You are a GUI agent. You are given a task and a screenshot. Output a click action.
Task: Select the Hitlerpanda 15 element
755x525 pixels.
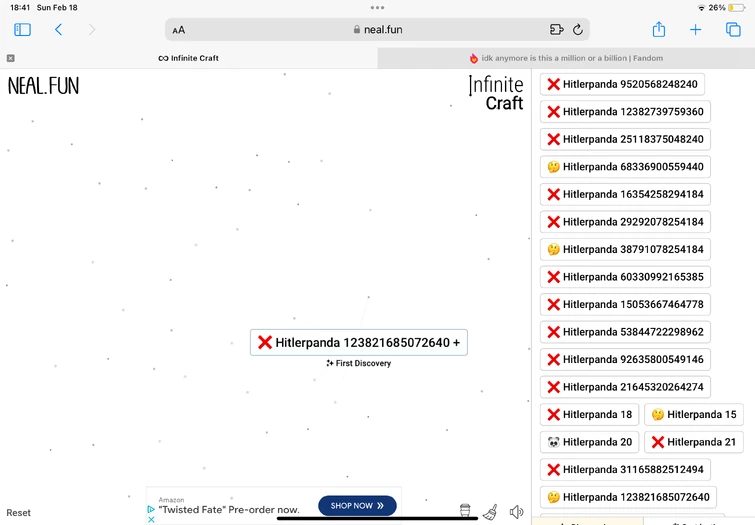(x=694, y=414)
